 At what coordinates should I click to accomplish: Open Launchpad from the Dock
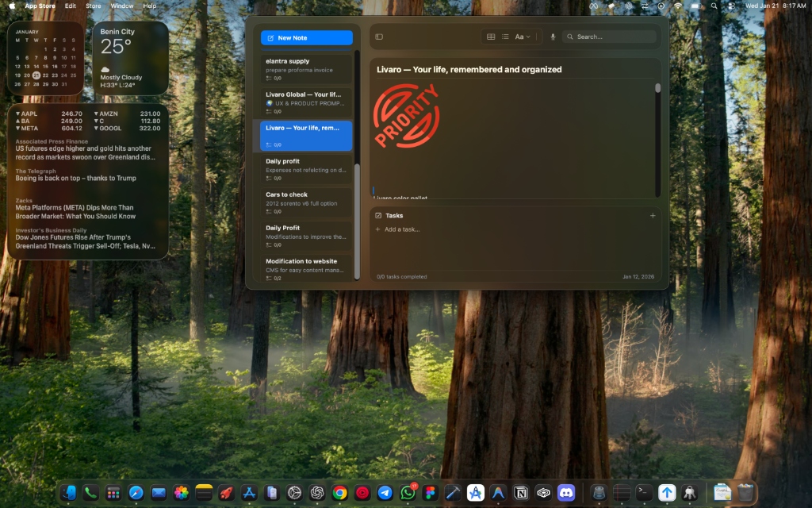click(113, 492)
